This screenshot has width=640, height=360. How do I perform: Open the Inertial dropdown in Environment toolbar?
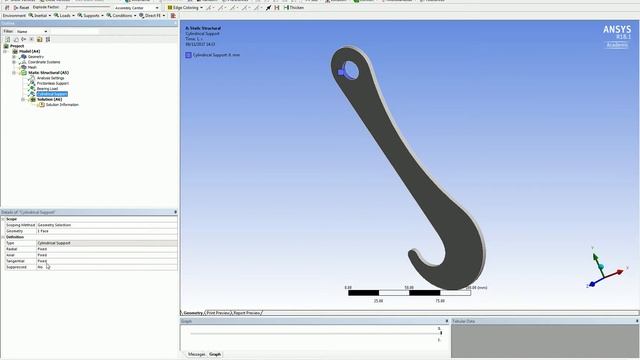(40, 16)
